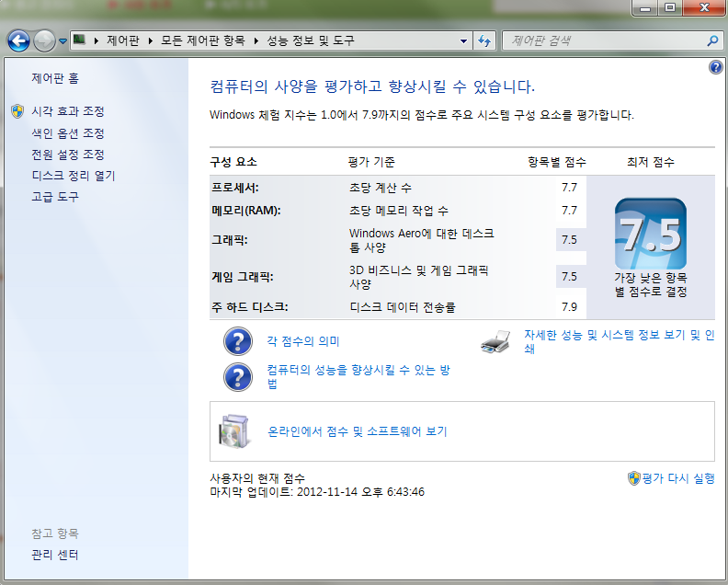Minimize the control panel window
This screenshot has width=728, height=585.
pos(645,7)
